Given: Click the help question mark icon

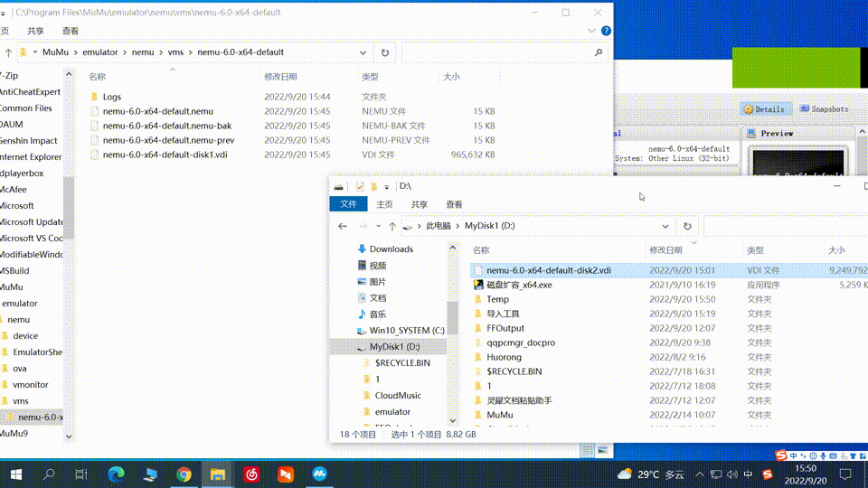Looking at the screenshot, I should click(x=606, y=31).
